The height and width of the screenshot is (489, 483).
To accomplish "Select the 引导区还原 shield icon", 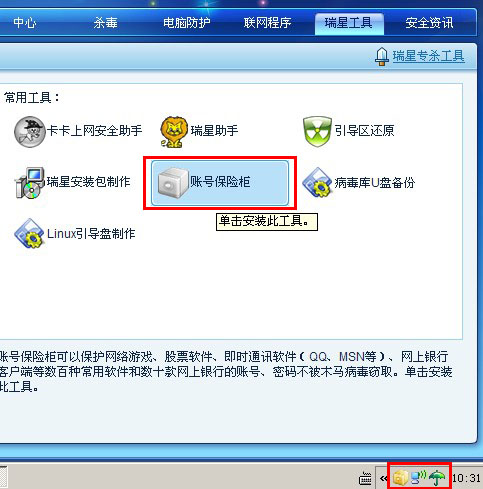I will tap(317, 131).
